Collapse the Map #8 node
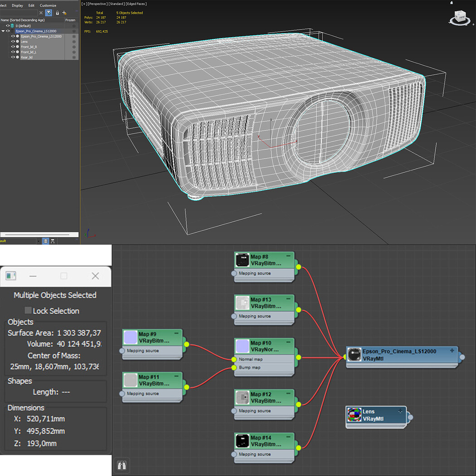The height and width of the screenshot is (476, 476). [x=288, y=256]
